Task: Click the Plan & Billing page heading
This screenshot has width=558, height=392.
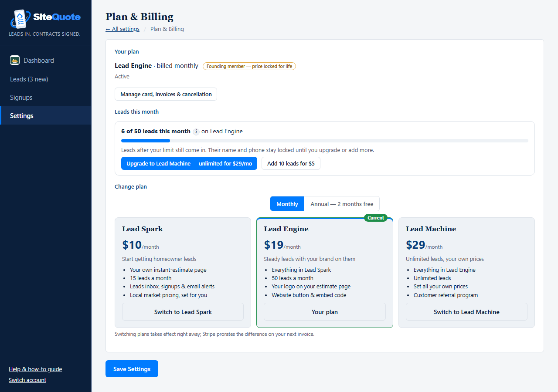Action: (139, 17)
